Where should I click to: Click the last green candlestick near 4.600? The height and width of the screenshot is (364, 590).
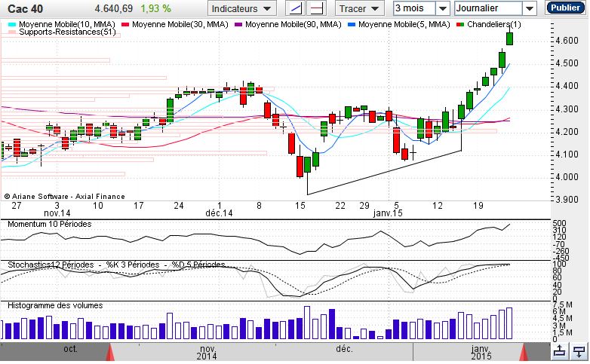point(509,38)
